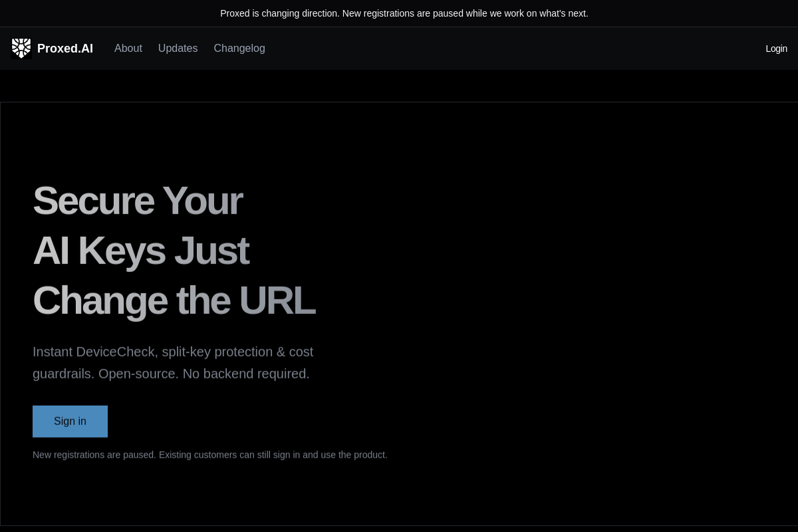Click the 'guardrails. Open-source. No backend required.' line
The width and height of the screenshot is (798, 532).
click(171, 374)
